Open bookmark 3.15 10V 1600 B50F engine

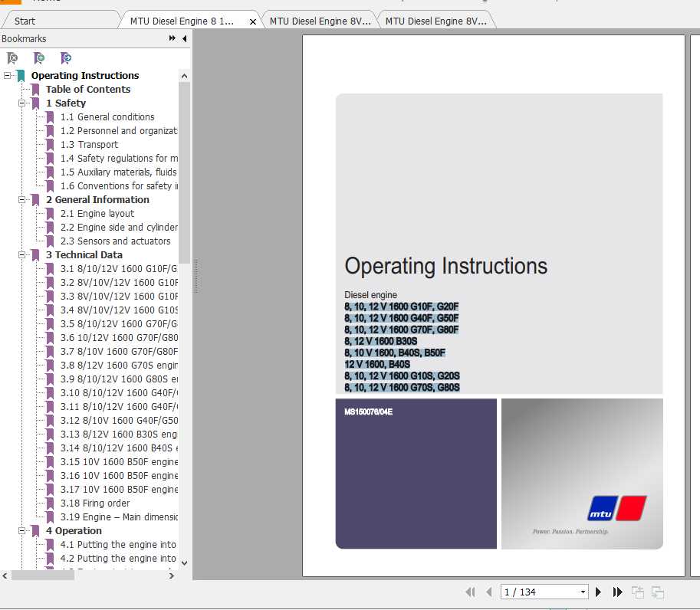click(119, 462)
